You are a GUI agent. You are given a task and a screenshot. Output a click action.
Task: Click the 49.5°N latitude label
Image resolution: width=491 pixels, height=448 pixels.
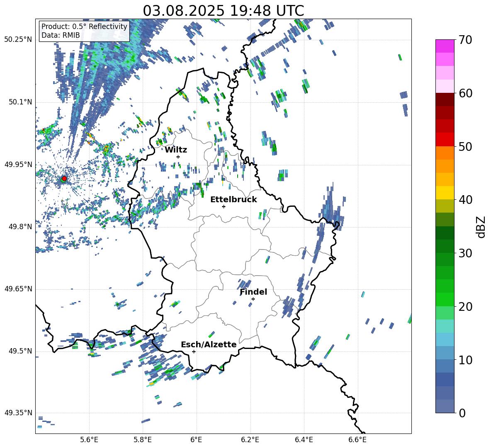(20, 351)
